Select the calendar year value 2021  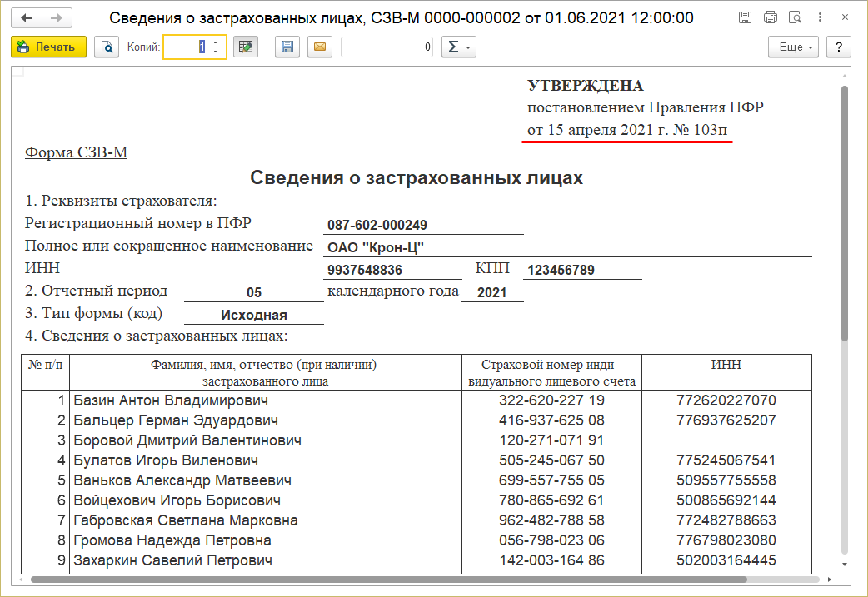pos(491,292)
